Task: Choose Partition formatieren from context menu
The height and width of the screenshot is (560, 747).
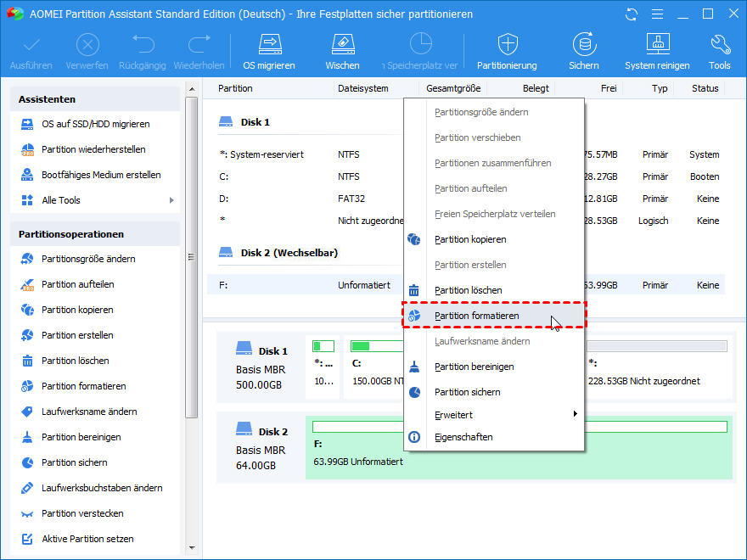Action: (476, 316)
